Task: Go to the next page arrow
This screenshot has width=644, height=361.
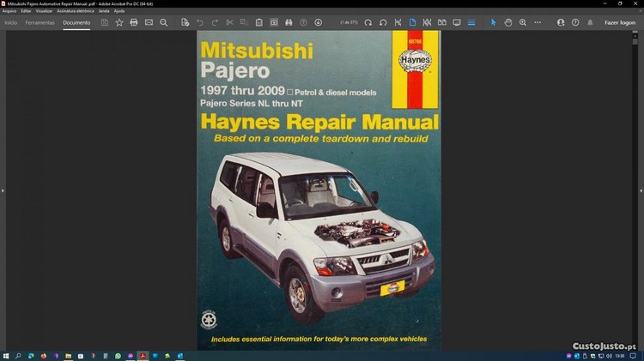Action: 319,22
